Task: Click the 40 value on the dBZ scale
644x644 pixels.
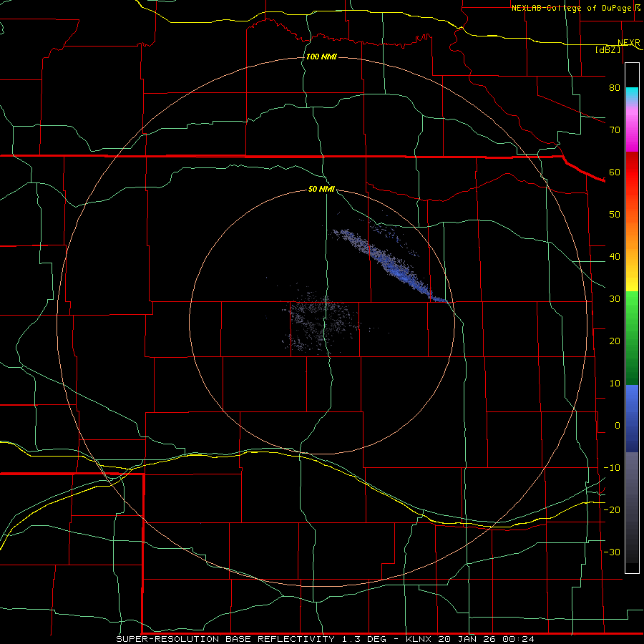Action: click(x=615, y=257)
